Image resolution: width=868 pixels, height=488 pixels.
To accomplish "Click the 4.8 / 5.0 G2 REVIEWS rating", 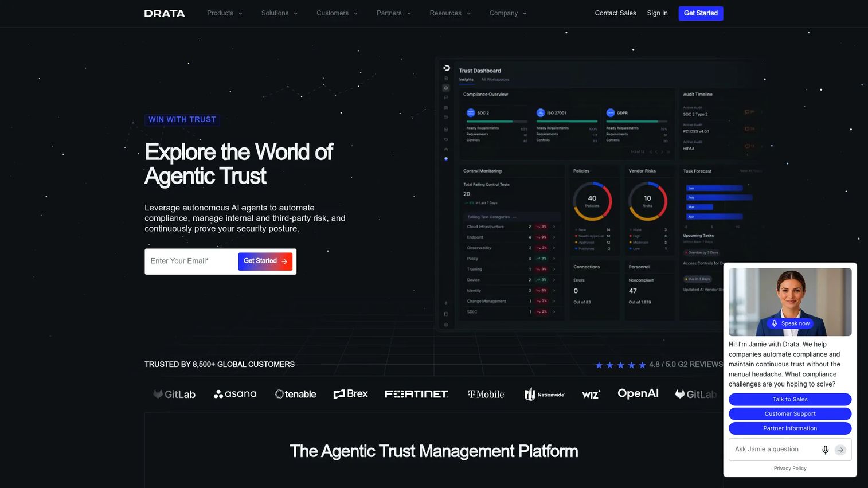I will [x=659, y=365].
